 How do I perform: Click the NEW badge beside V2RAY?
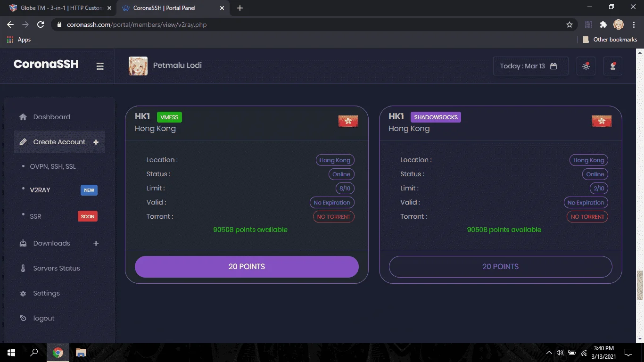click(89, 190)
